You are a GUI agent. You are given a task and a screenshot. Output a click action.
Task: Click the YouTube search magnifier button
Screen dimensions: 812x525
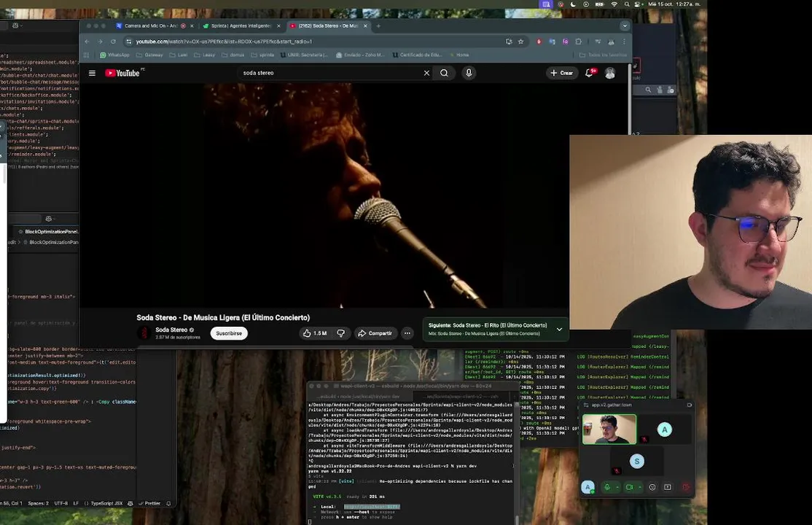(x=445, y=73)
